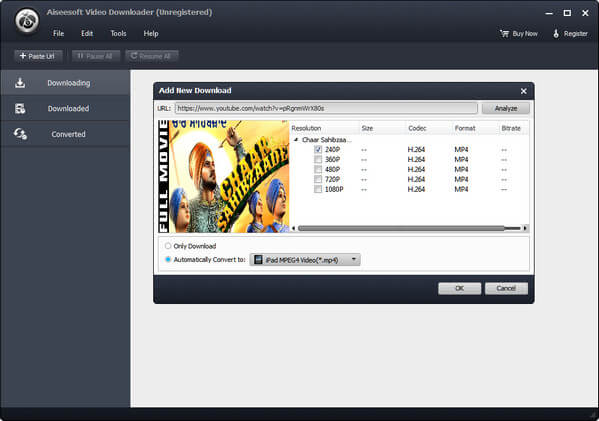Viewport: 599px width, 421px height.
Task: Click the film icon in convert format box
Action: coord(258,260)
